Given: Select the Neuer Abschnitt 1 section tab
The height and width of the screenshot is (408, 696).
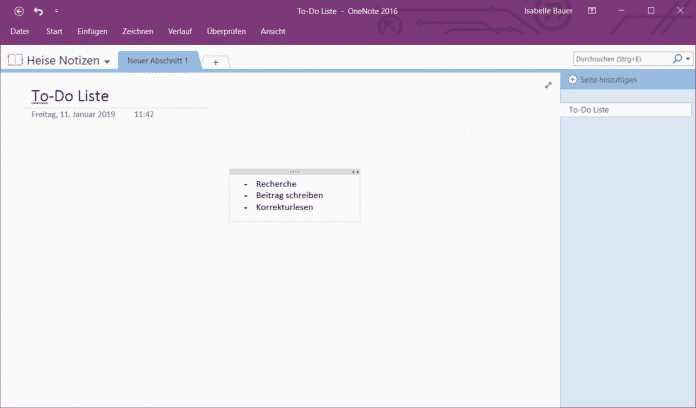Looking at the screenshot, I should coord(158,61).
